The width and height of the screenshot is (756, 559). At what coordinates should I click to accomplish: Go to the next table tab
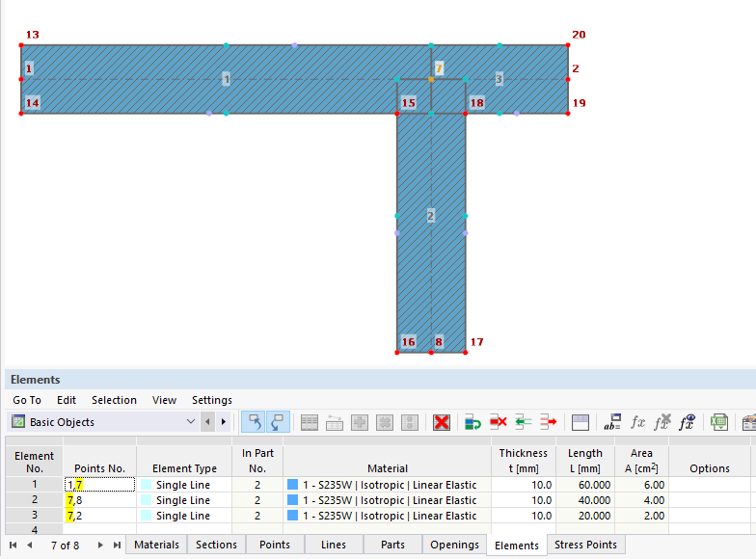click(x=100, y=546)
